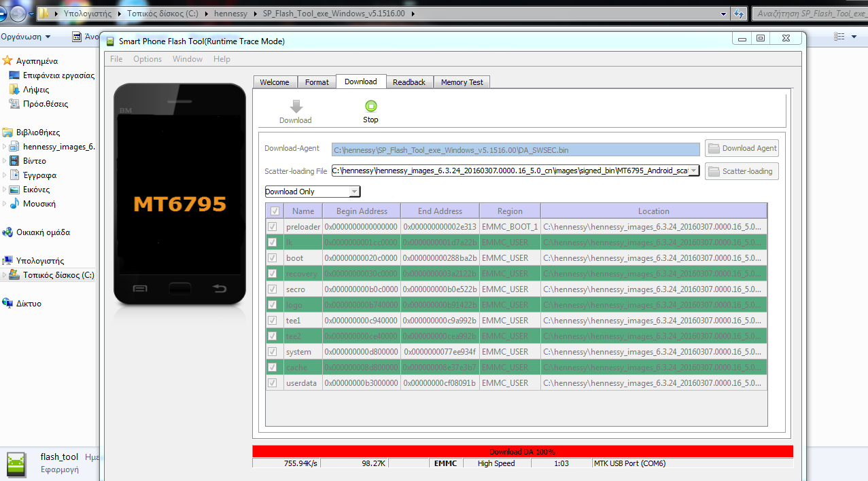Expand the Scatter-loading File path dropdown
This screenshot has height=481, width=868.
[x=693, y=171]
